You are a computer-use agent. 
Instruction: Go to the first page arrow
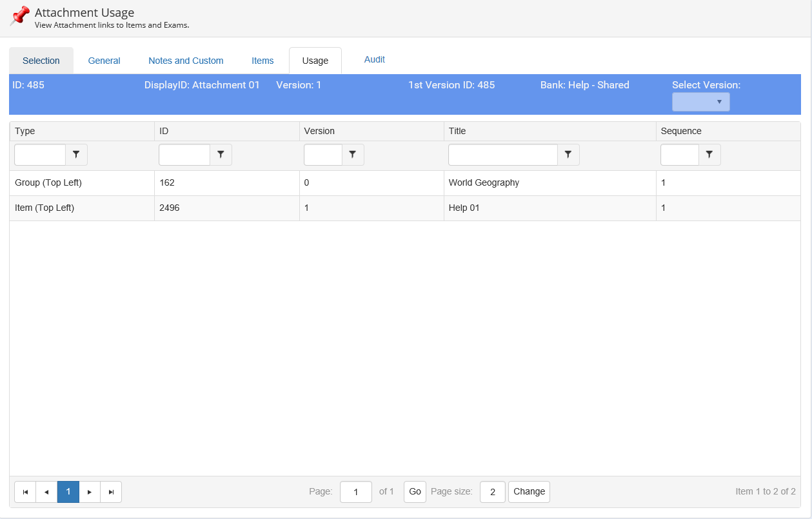click(x=25, y=492)
